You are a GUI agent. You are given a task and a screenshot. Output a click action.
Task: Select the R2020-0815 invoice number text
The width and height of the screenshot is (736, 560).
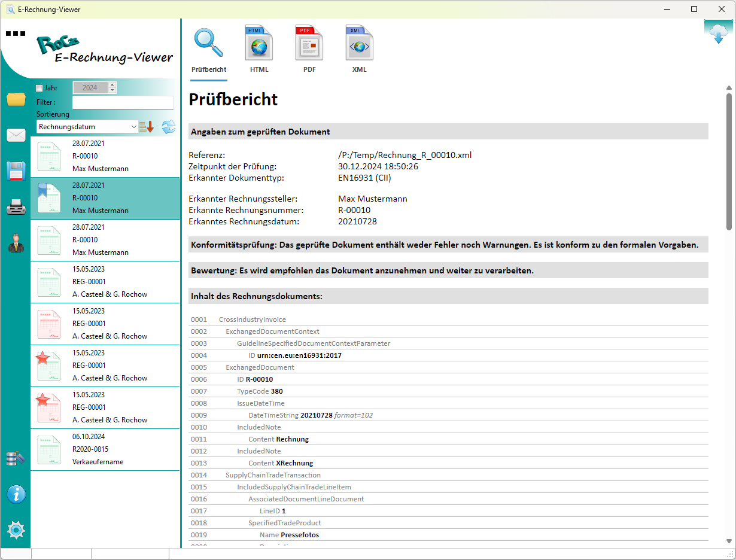[x=90, y=449]
